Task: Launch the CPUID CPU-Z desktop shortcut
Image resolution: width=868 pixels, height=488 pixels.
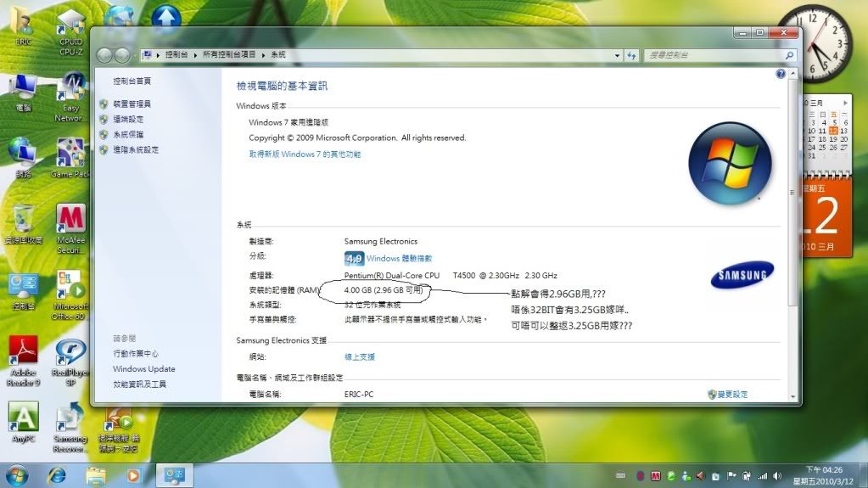Action: (x=71, y=32)
